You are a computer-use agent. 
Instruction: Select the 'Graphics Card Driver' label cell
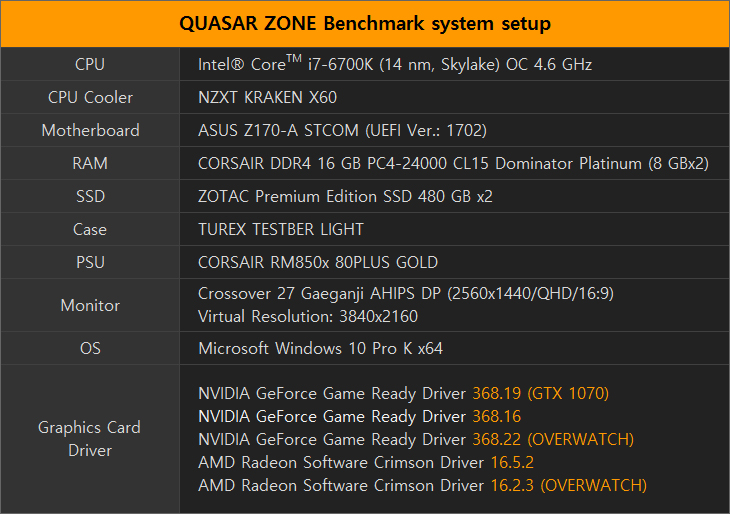(89, 439)
